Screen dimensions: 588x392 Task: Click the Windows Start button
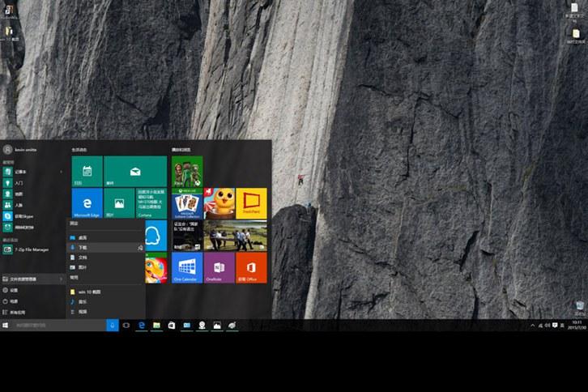5,326
